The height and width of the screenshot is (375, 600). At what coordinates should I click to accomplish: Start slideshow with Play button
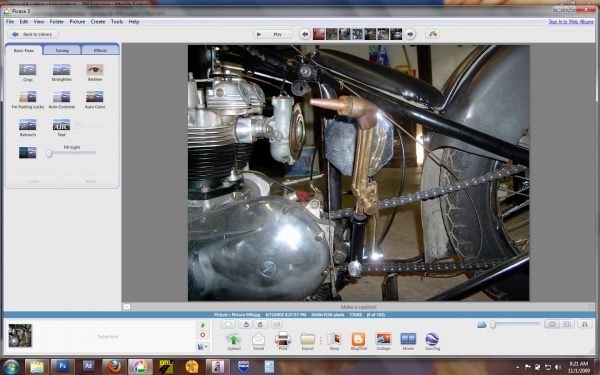273,34
